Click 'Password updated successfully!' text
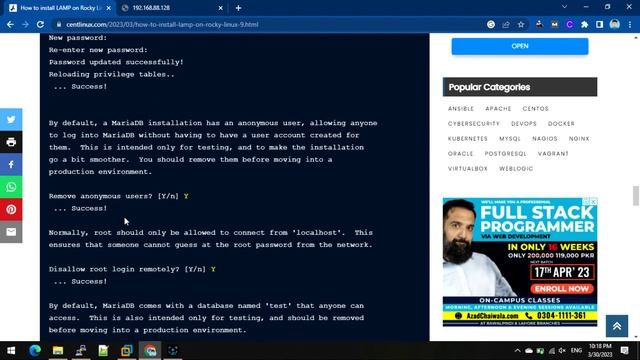 click(116, 62)
